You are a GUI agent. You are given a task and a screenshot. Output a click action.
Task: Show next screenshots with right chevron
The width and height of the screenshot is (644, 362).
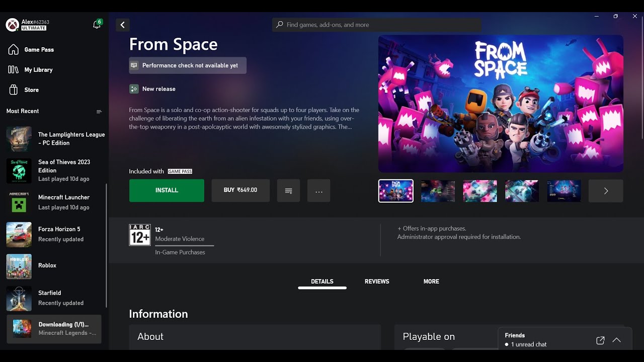point(606,191)
